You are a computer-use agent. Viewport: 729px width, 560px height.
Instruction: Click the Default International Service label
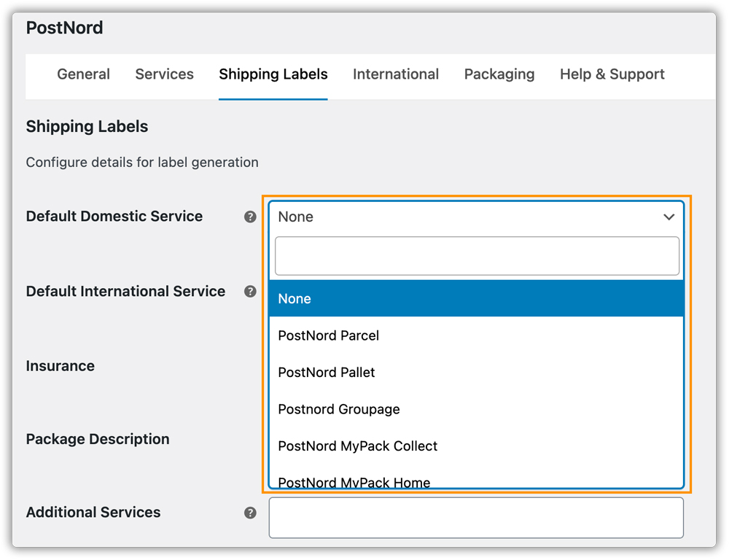(125, 291)
